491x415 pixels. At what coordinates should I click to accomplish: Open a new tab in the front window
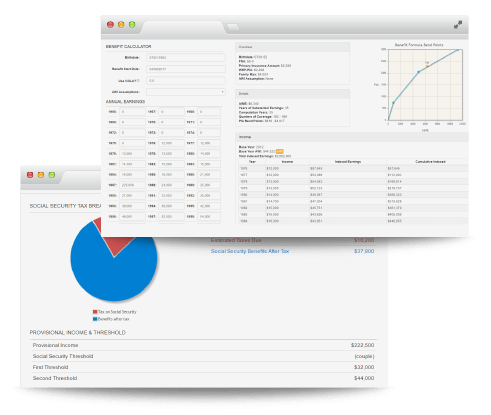pyautogui.click(x=233, y=27)
